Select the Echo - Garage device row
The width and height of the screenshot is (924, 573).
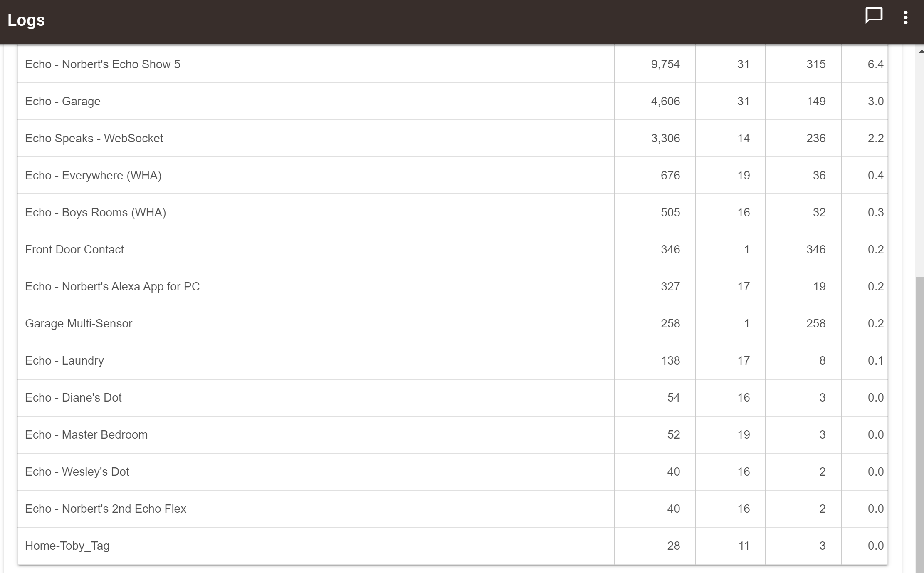(63, 102)
